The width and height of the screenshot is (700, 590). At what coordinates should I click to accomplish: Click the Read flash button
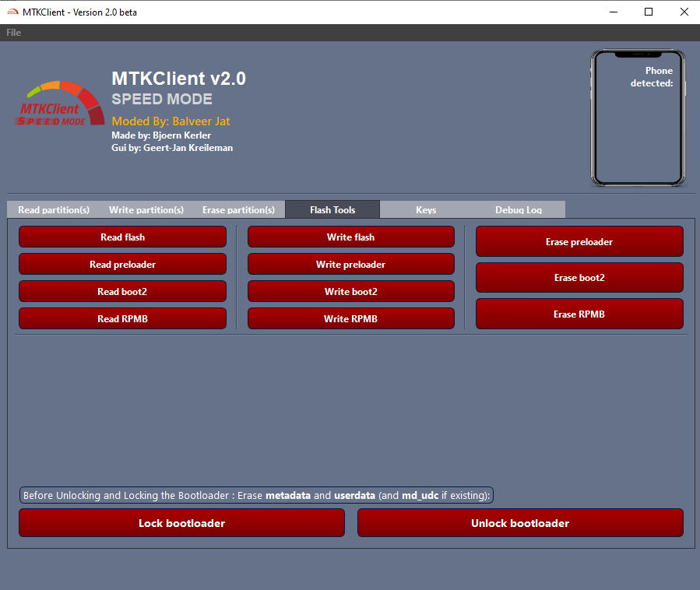point(122,237)
